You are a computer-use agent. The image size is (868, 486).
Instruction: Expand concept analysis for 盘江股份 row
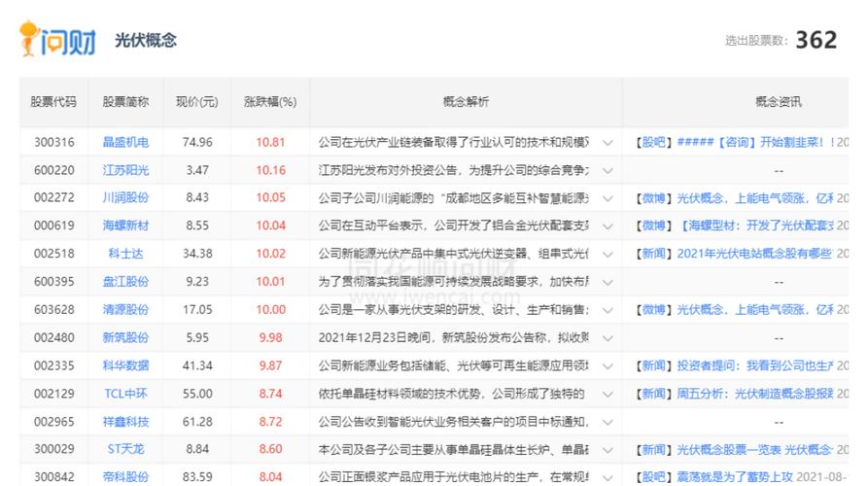tap(608, 282)
